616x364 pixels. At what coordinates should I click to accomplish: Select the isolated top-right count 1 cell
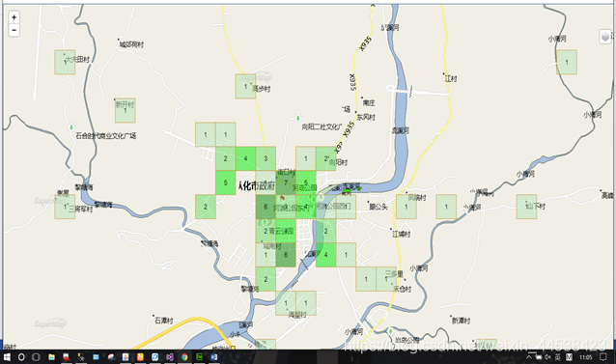point(567,62)
